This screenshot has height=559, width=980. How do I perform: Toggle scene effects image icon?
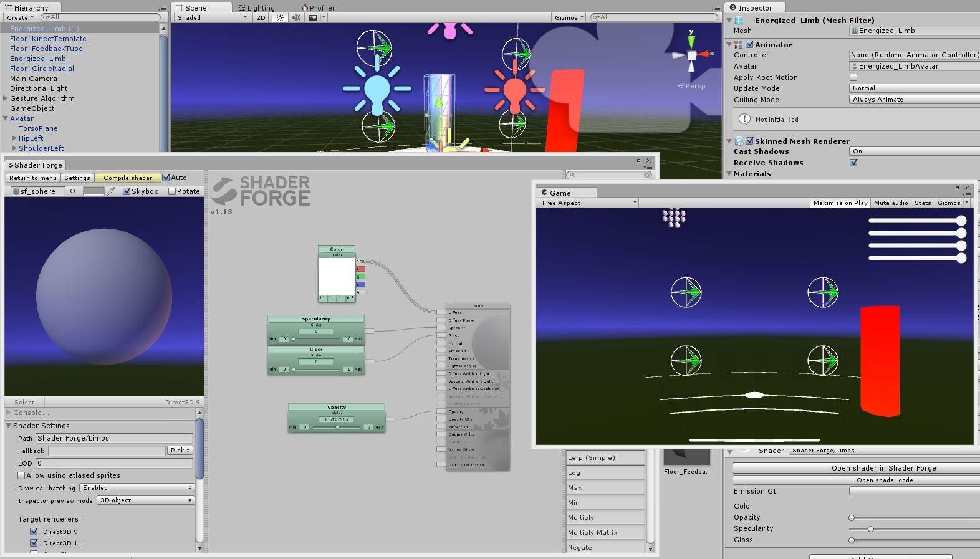point(313,17)
